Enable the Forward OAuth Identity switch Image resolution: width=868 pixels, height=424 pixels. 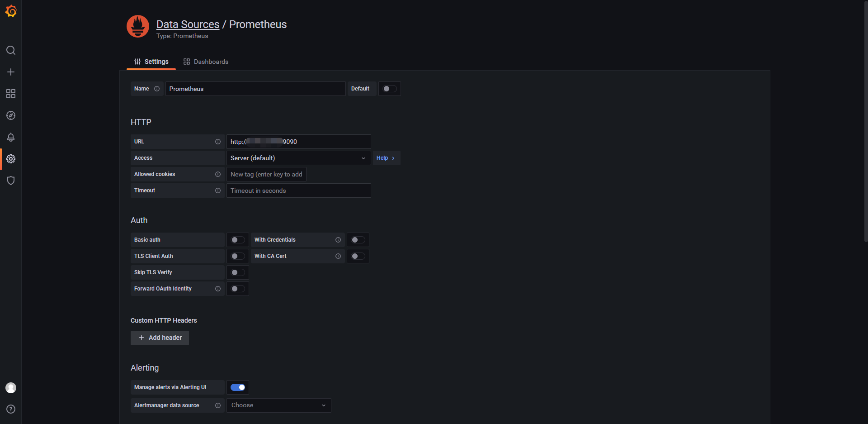coord(238,289)
